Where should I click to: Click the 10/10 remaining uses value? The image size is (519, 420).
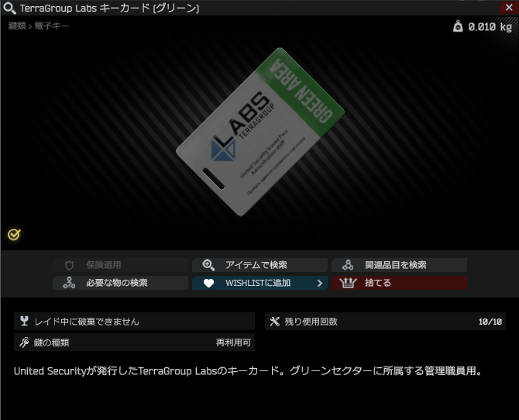pyautogui.click(x=490, y=322)
